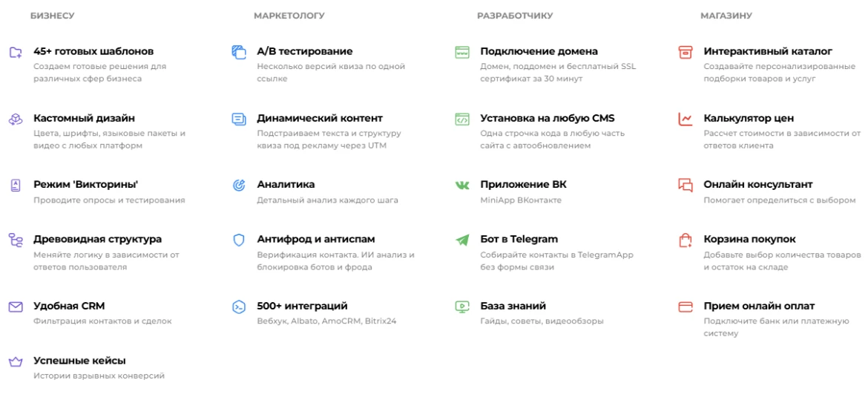This screenshot has width=868, height=400.
Task: Click the Калькулятор цен chart icon
Action: pyautogui.click(x=685, y=119)
